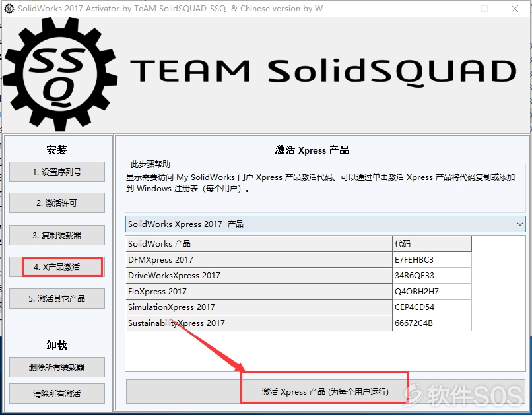Open step 1 设置序列号 button
The width and height of the screenshot is (532, 415).
pyautogui.click(x=57, y=172)
